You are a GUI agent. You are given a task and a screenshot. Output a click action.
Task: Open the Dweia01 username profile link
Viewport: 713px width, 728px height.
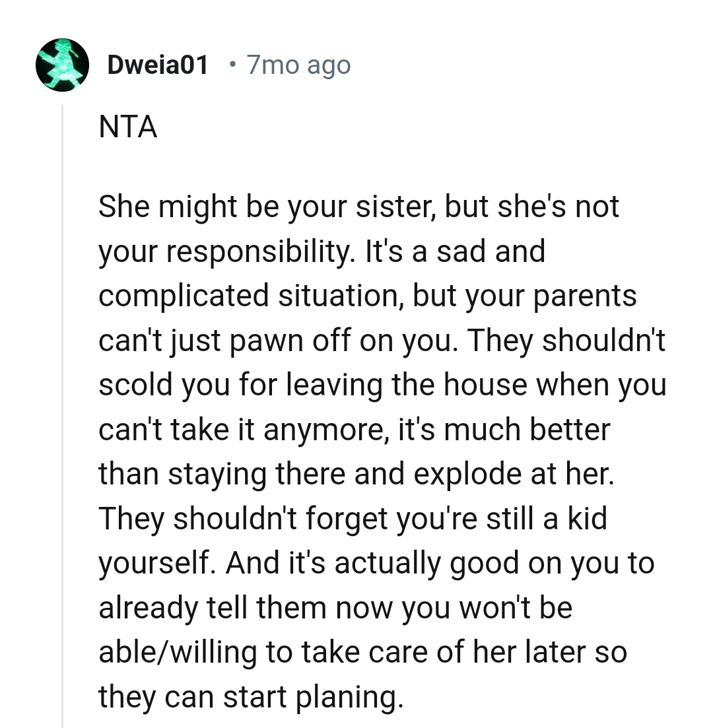coord(157,65)
